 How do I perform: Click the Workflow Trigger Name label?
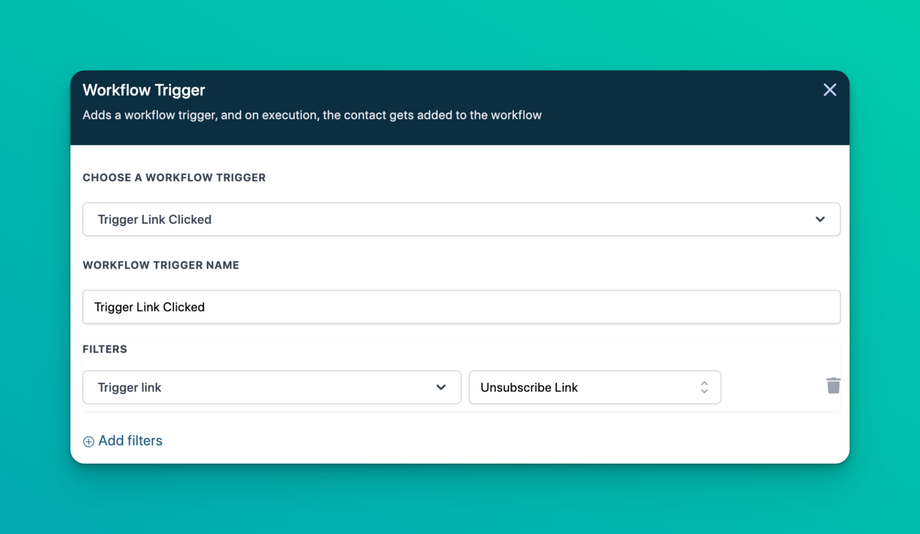click(x=161, y=266)
